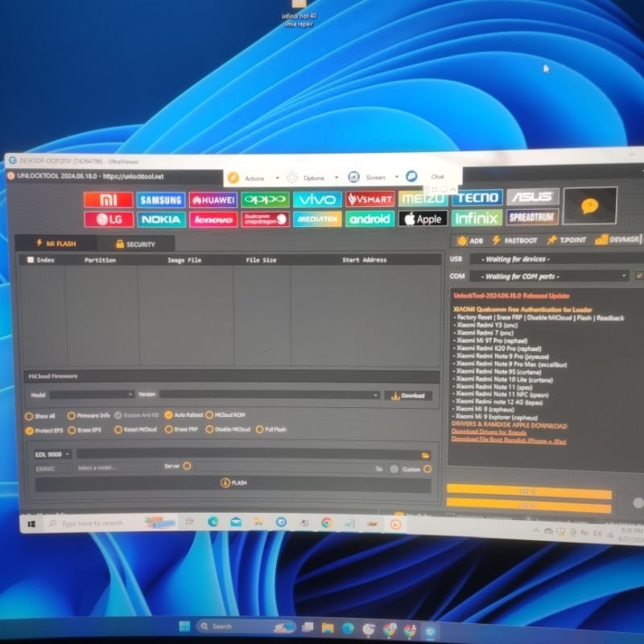
Task: Toggle the Auto Reboot option
Action: point(168,415)
